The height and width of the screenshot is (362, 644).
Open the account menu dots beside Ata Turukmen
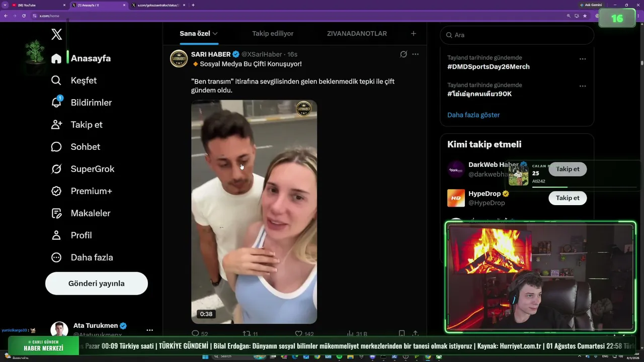[149, 330]
